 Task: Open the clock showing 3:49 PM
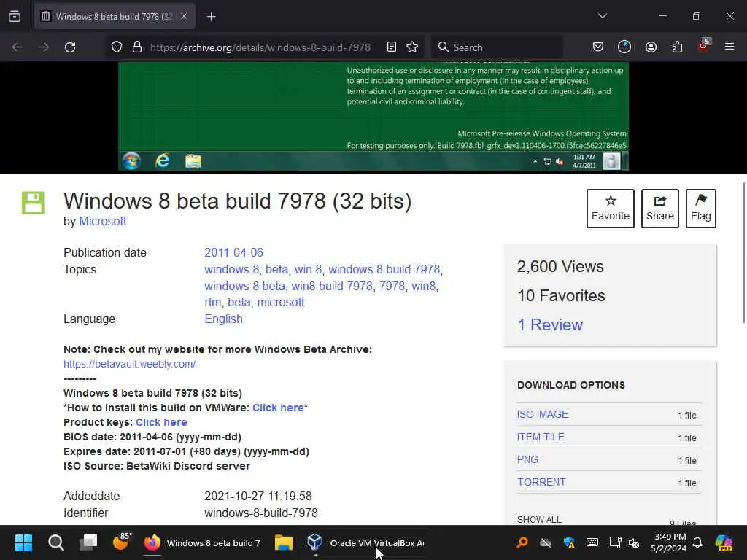668,542
